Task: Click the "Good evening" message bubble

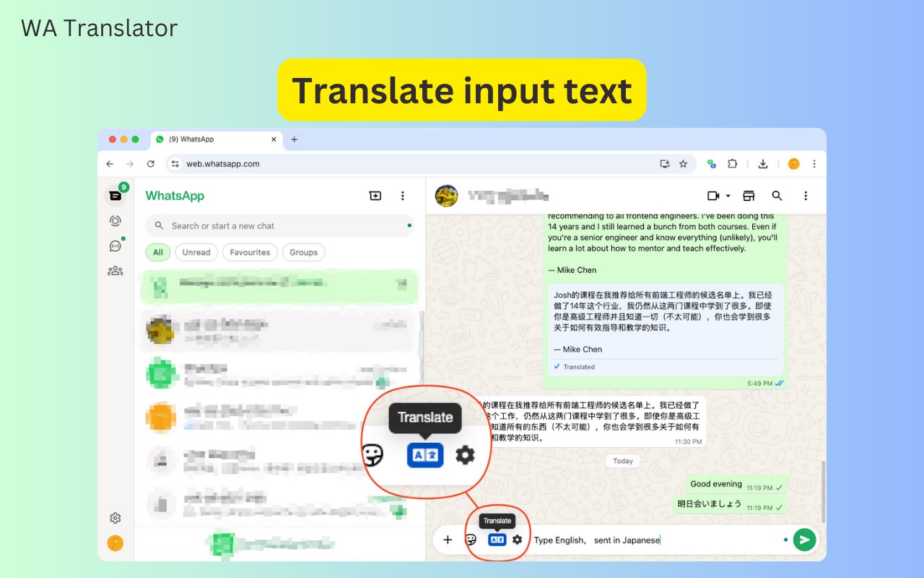Action: pyautogui.click(x=736, y=485)
